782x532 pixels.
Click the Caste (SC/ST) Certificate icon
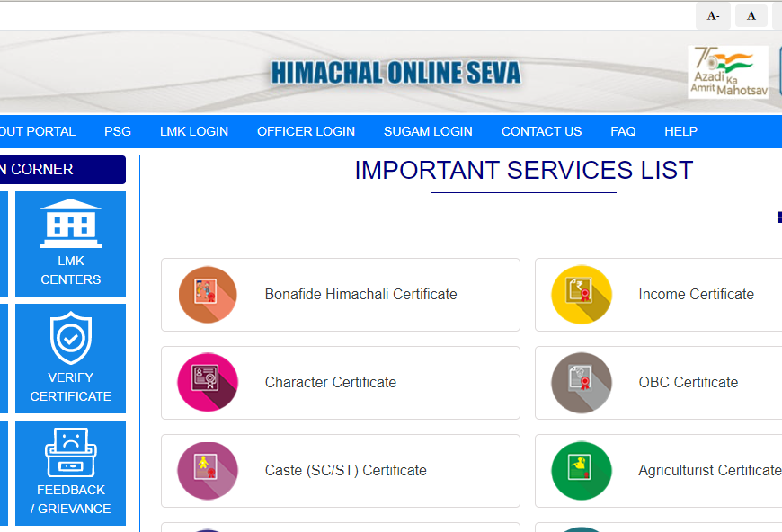point(208,471)
